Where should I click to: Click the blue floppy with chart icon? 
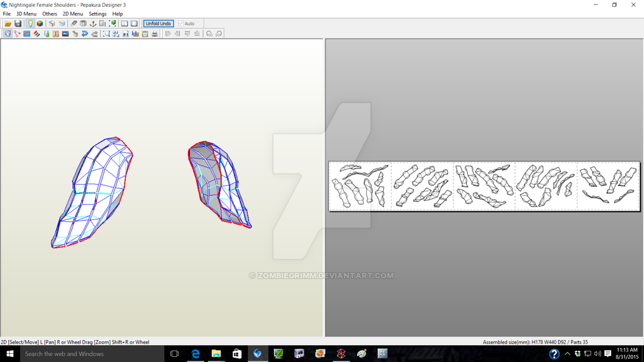135,34
